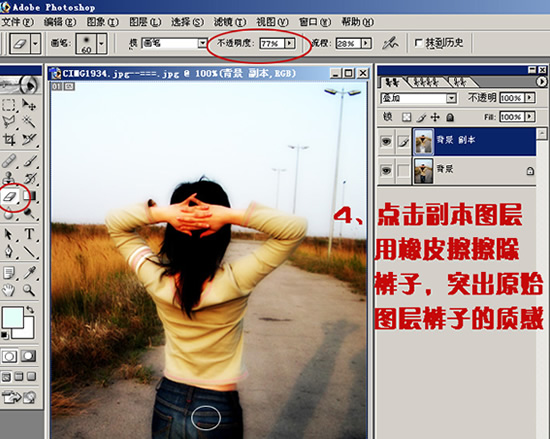Open the Fill slider arrow
Image resolution: width=550 pixels, height=439 pixels.
coord(530,117)
